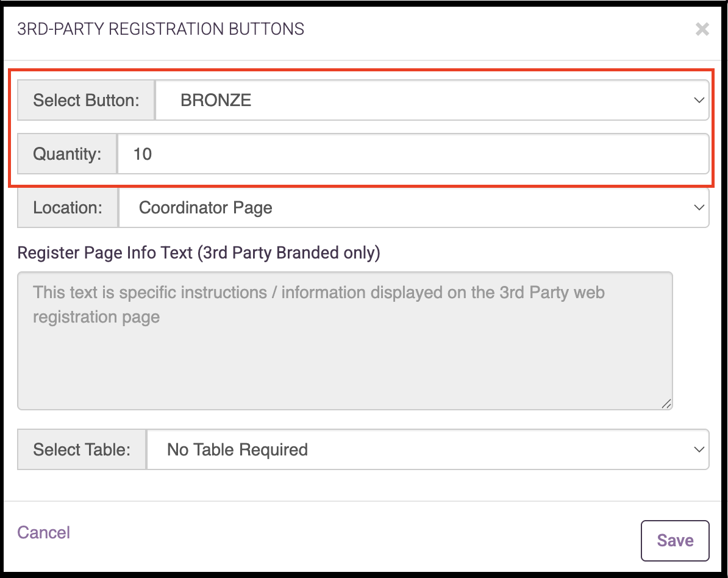The image size is (728, 578).
Task: Click inside the Register Page Info text area
Action: pos(345,341)
